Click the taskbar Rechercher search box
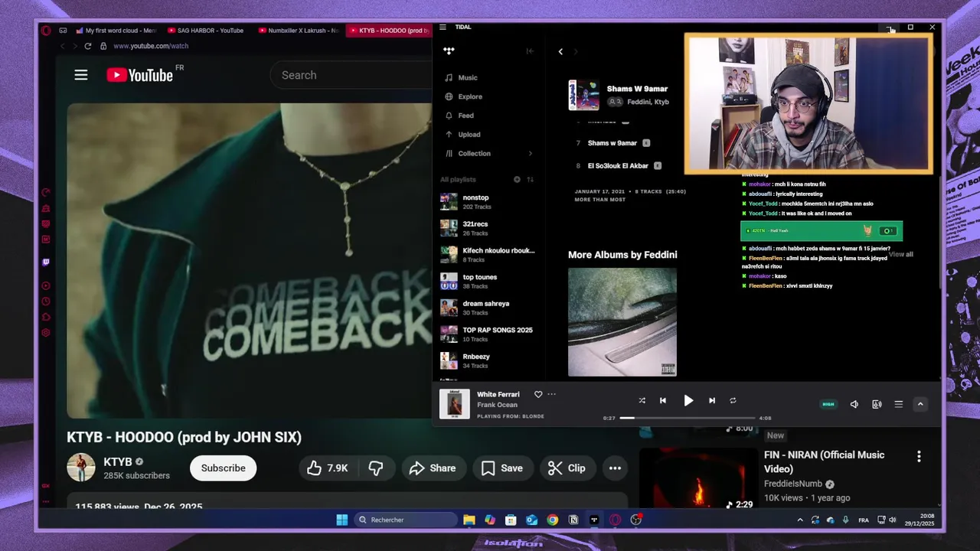 click(406, 520)
